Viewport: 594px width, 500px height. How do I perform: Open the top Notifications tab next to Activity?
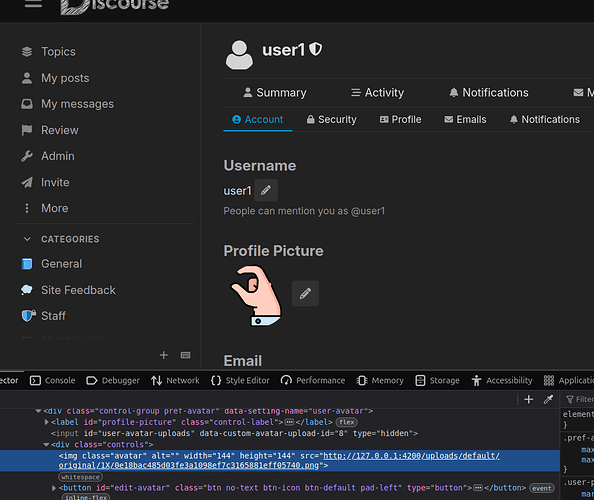tap(489, 92)
